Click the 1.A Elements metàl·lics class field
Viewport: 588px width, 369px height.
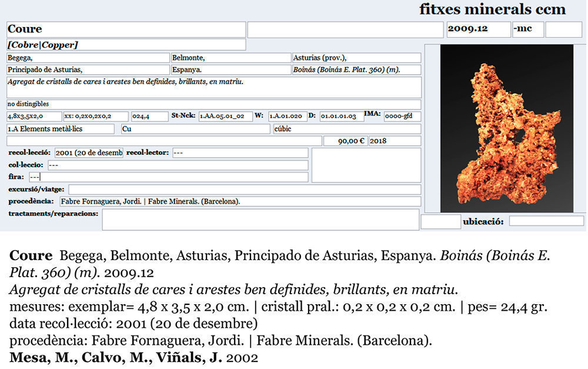click(61, 129)
